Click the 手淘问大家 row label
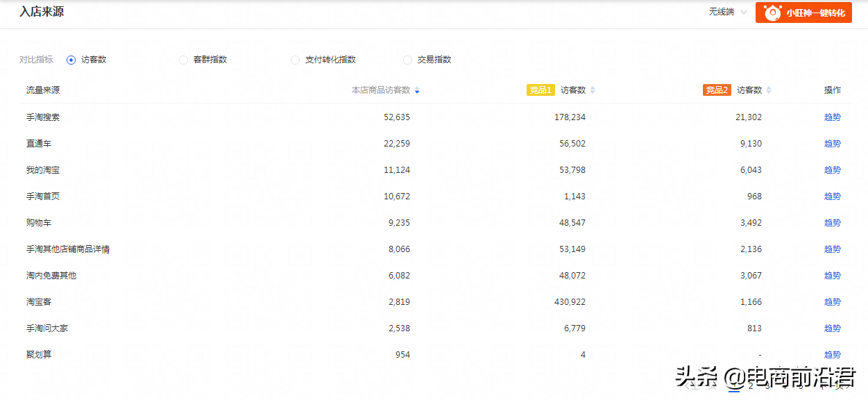 [47, 328]
